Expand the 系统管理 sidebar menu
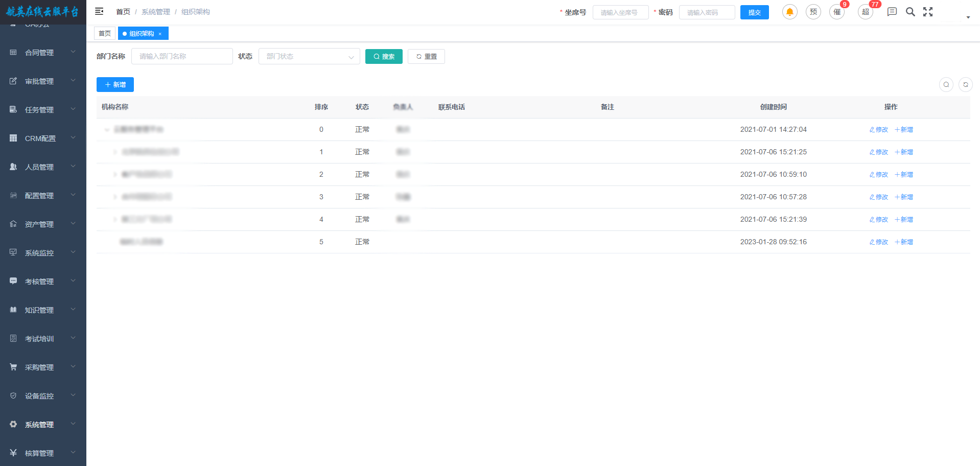The width and height of the screenshot is (980, 466). point(43,425)
